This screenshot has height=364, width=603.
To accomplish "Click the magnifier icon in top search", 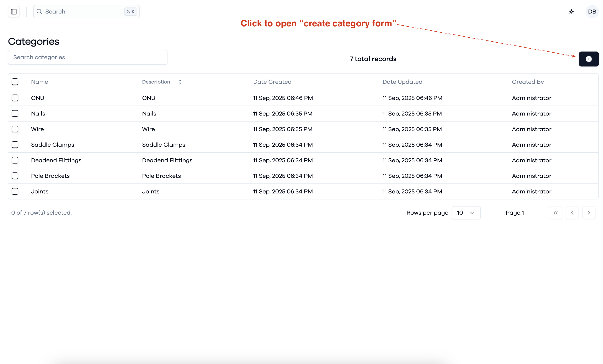I will (x=39, y=11).
